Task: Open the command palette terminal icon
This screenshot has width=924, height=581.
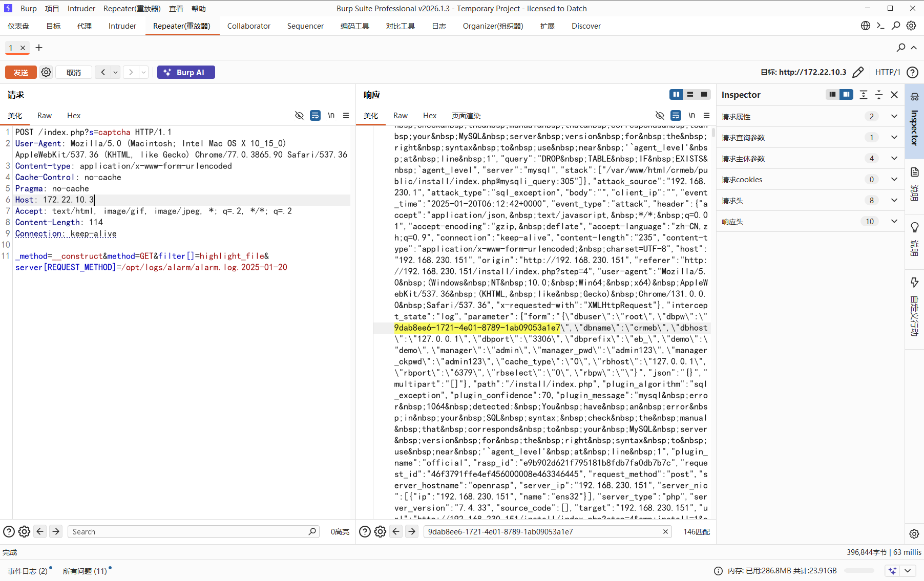Action: pos(880,26)
